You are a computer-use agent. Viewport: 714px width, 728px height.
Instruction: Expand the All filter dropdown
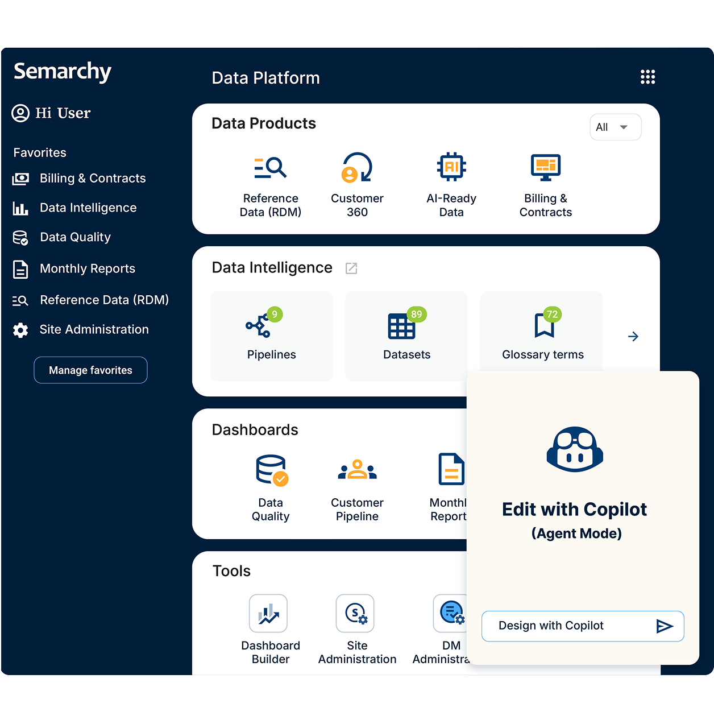coord(615,127)
